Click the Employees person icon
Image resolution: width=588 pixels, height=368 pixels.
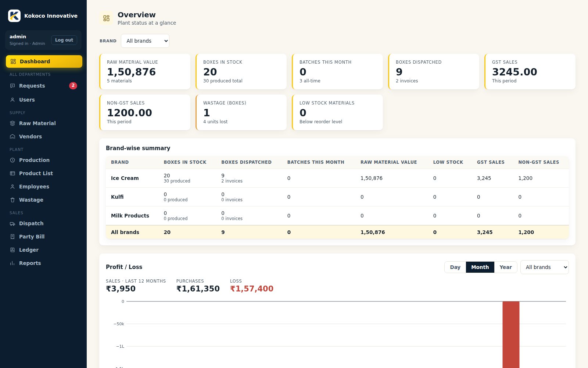(x=12, y=187)
